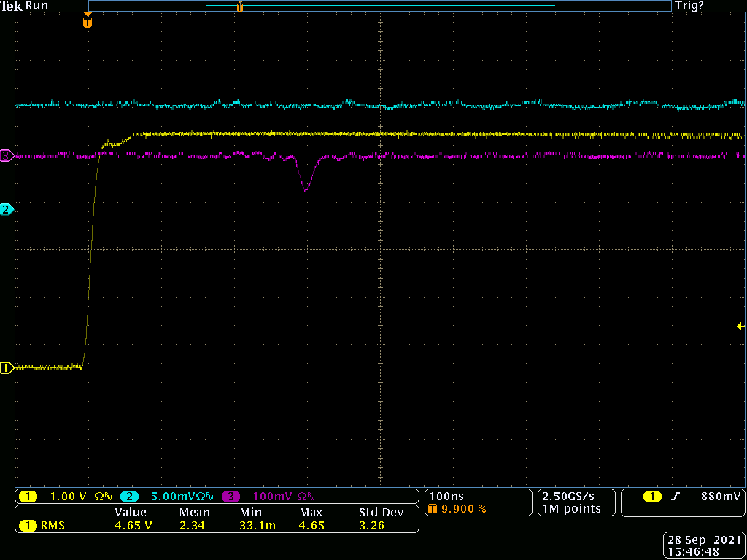Click the 880mV trigger level readout
This screenshot has width=747, height=560.
coord(722,497)
